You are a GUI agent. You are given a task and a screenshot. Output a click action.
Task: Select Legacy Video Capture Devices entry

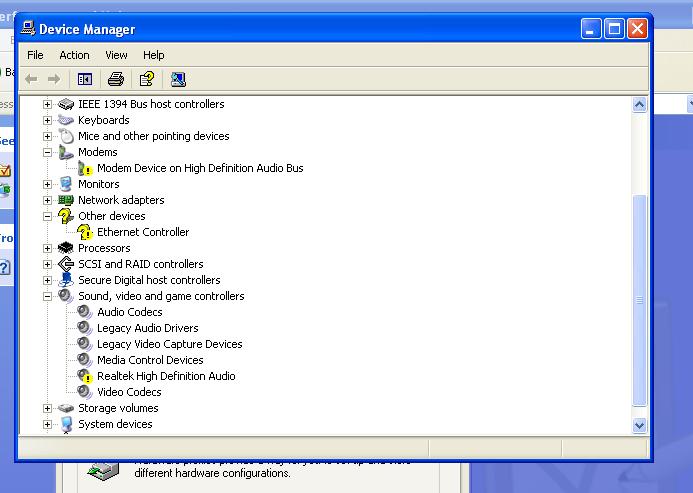(170, 344)
